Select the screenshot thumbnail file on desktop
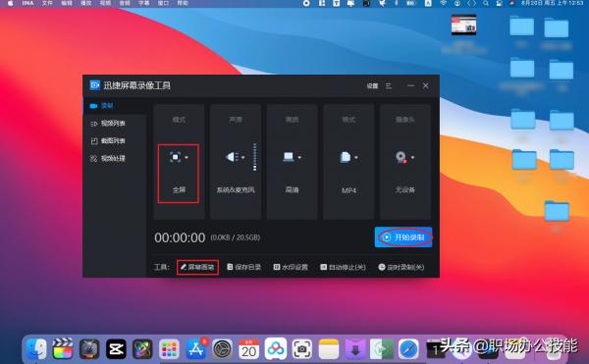589x364 pixels. [x=464, y=25]
